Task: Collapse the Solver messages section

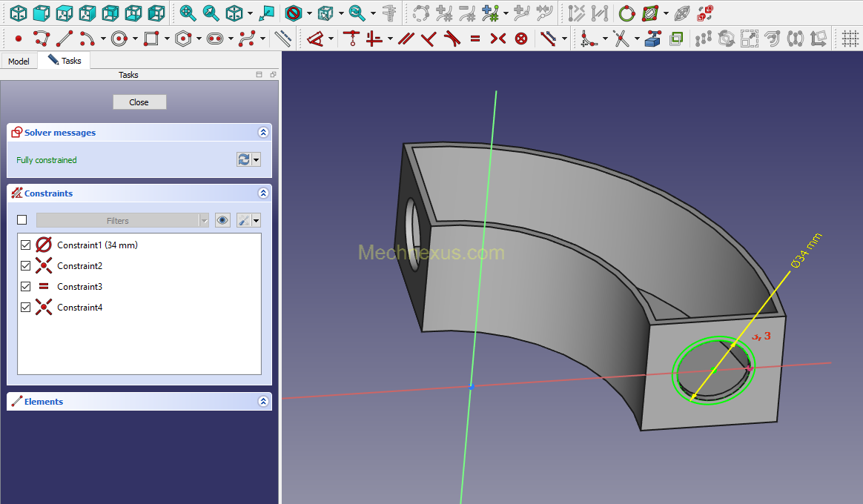Action: coord(262,133)
